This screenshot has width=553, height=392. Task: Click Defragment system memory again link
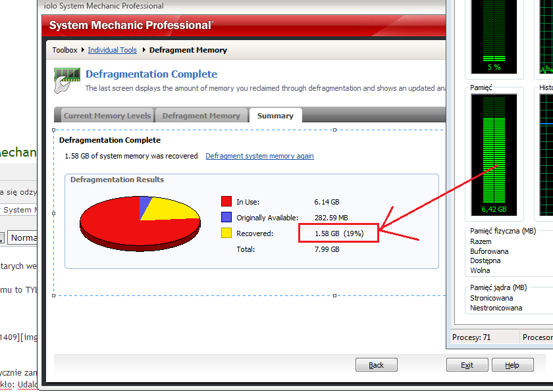(x=259, y=157)
